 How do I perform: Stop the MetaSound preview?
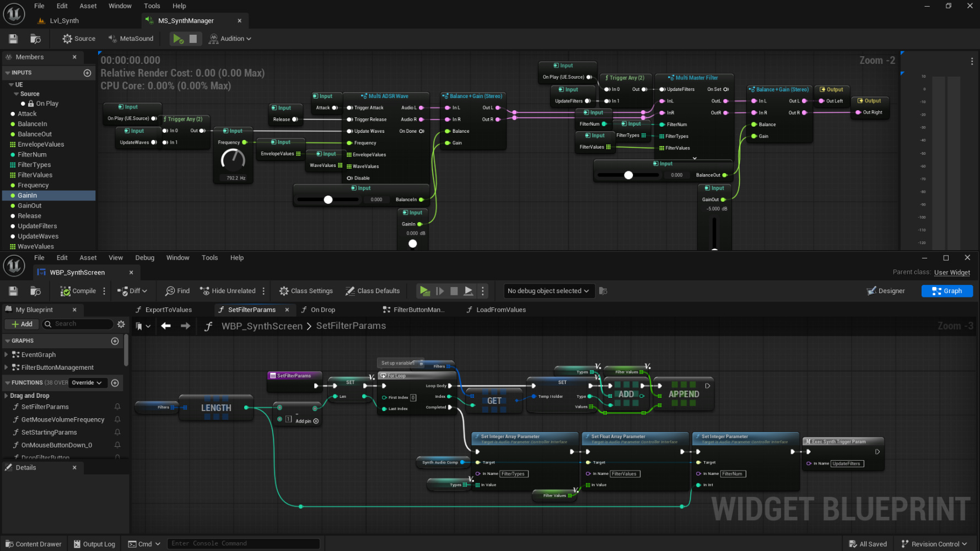tap(193, 39)
